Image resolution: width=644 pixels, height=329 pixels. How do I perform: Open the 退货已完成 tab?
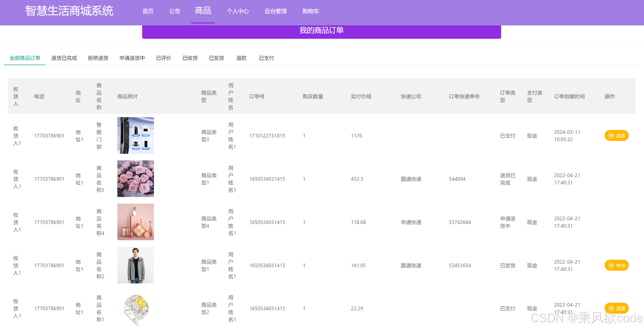(64, 58)
